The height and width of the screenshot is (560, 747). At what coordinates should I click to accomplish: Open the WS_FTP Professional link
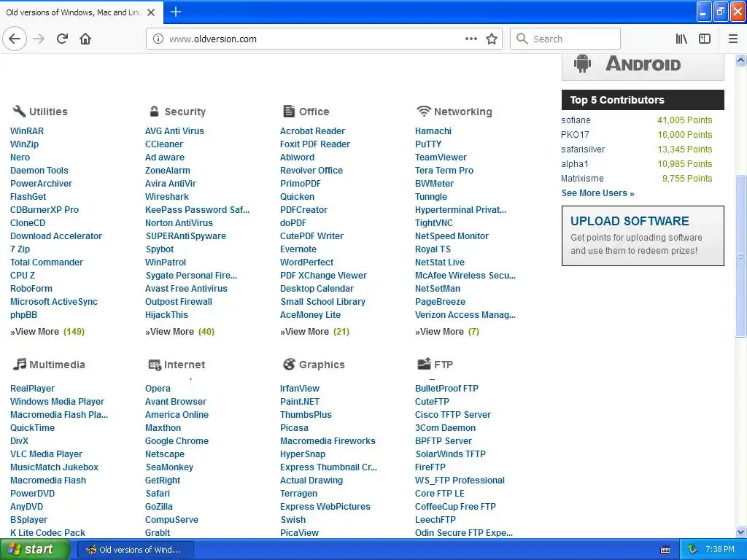[460, 481]
